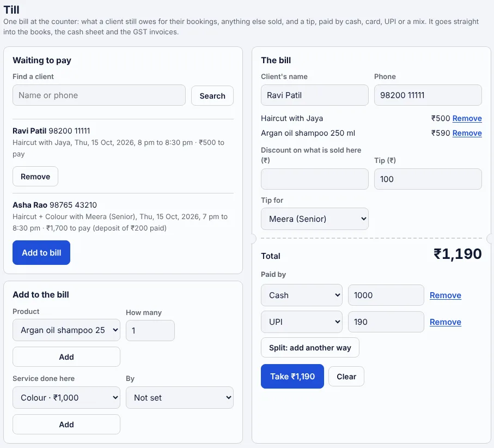Viewport: 494px width, 448px height.
Task: Change the Tip for Meera (Senior) dropdown
Action: (314, 219)
